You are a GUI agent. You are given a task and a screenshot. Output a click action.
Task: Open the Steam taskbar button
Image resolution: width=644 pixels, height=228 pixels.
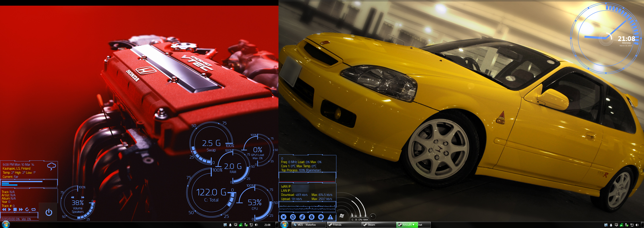pos(379,225)
